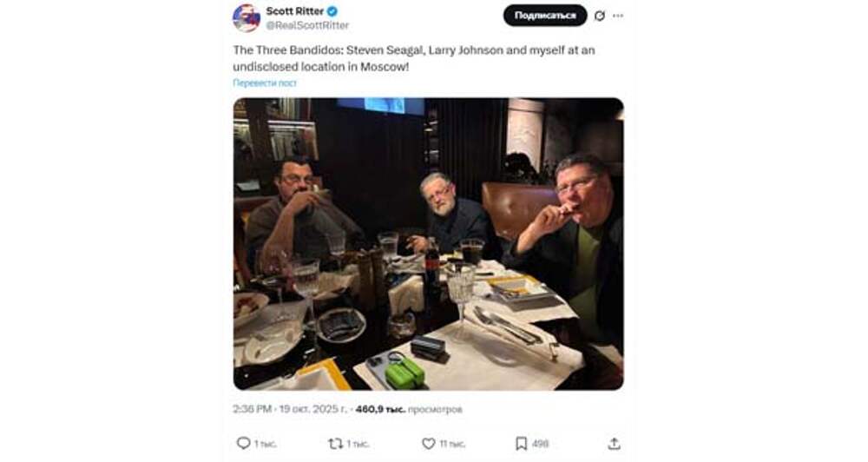Like the post with heart icon
The width and height of the screenshot is (868, 462).
[x=428, y=444]
